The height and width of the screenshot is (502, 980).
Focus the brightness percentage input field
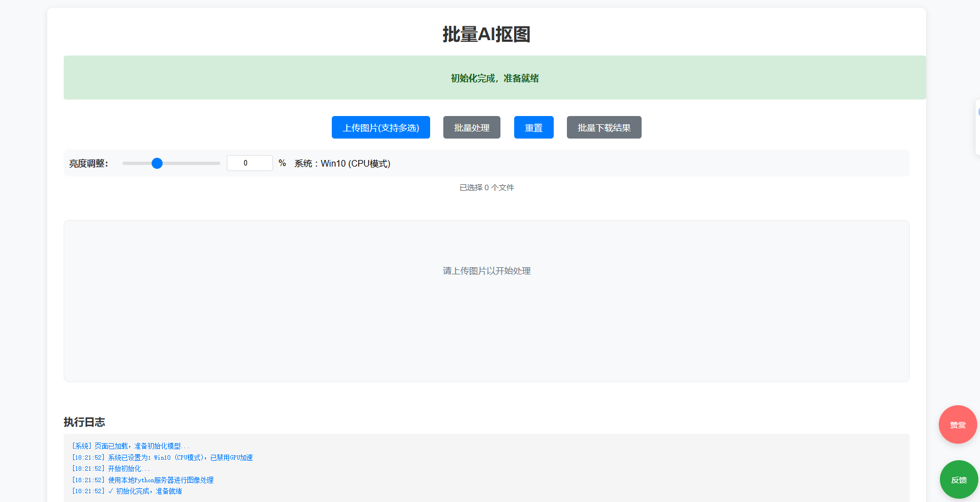pyautogui.click(x=249, y=163)
